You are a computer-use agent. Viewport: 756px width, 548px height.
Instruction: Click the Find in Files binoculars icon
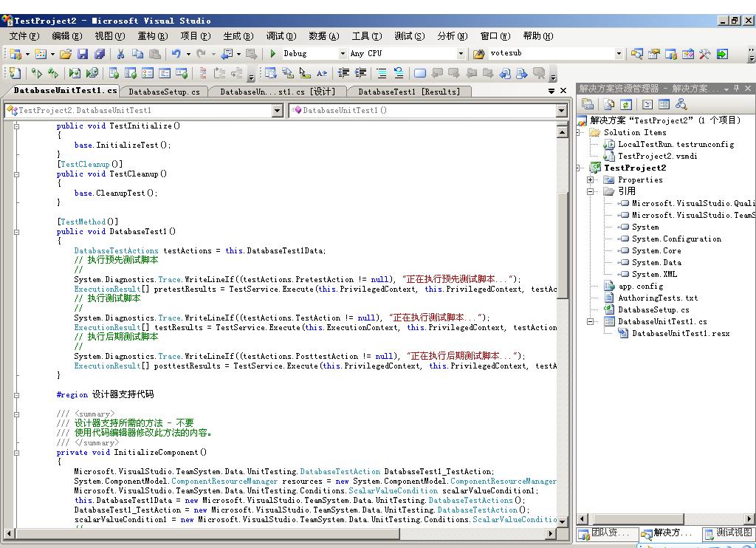coord(478,54)
